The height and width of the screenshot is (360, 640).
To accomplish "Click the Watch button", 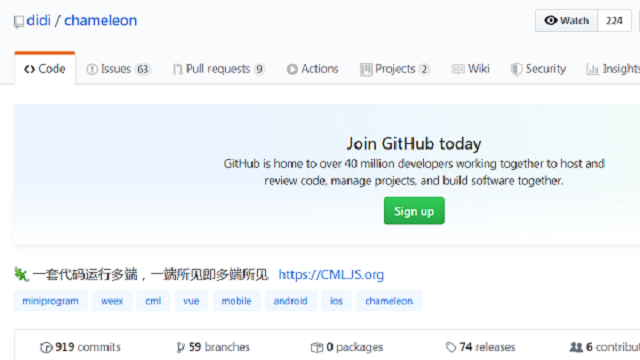I will (567, 20).
